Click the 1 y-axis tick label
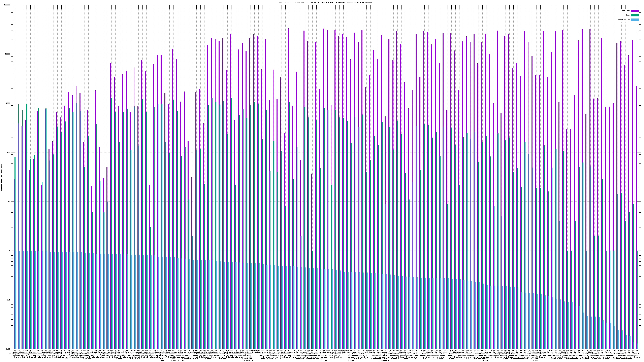The width and height of the screenshot is (644, 362). 10,251
